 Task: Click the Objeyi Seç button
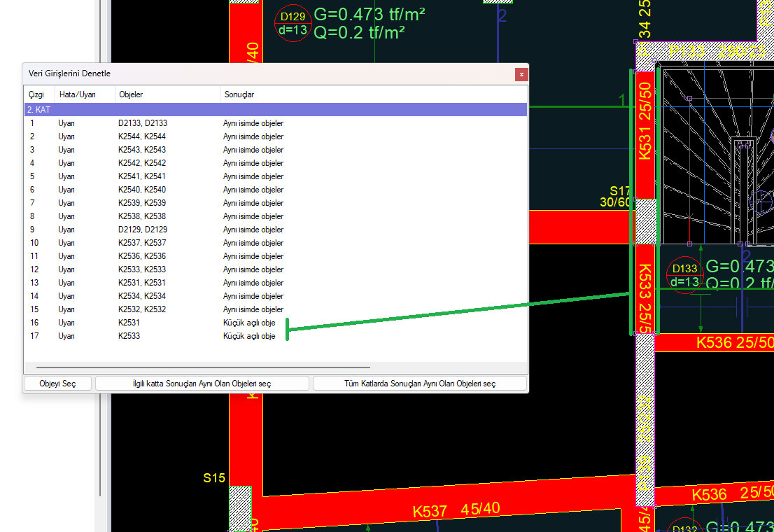(x=58, y=384)
